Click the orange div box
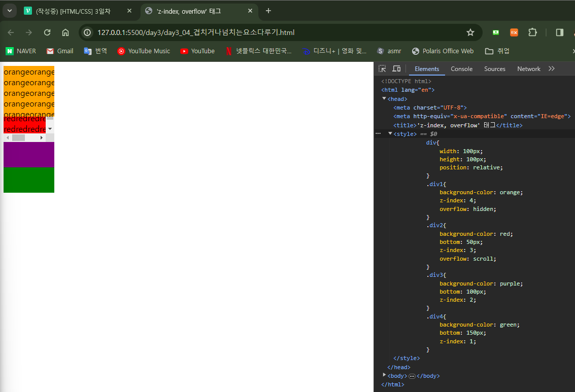Screen dimensions: 575x392 [x=29, y=91]
